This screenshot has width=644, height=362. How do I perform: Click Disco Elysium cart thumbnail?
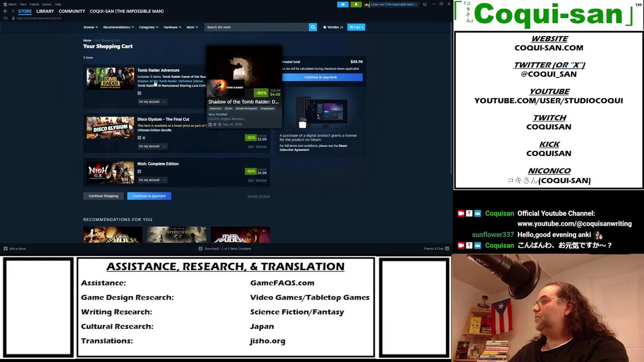pos(110,128)
